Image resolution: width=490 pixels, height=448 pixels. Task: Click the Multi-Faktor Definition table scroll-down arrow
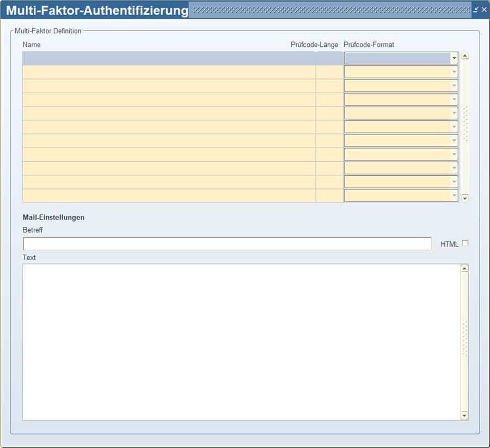(465, 199)
